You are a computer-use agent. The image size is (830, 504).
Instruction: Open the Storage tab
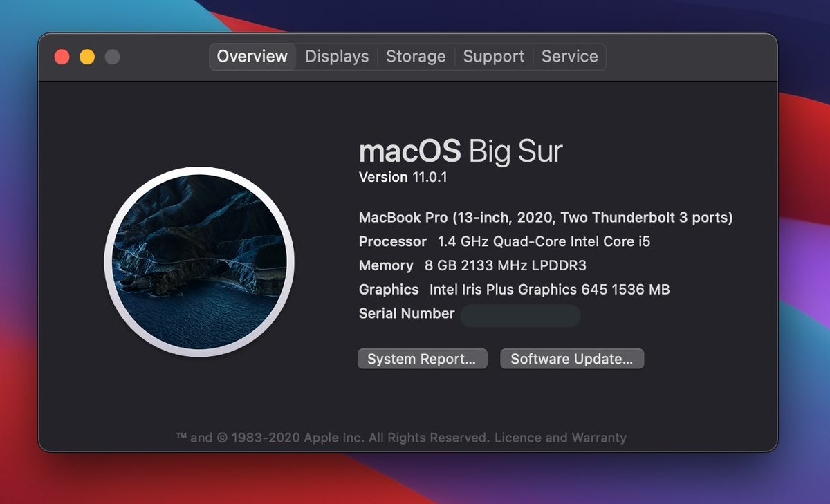tap(416, 57)
